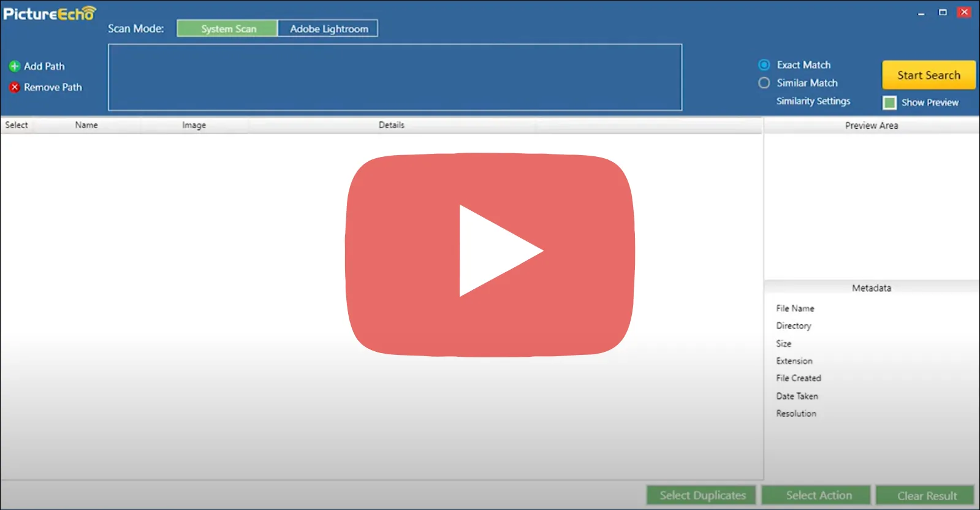Click the PictureEcho logo
The image size is (980, 510).
[x=50, y=13]
